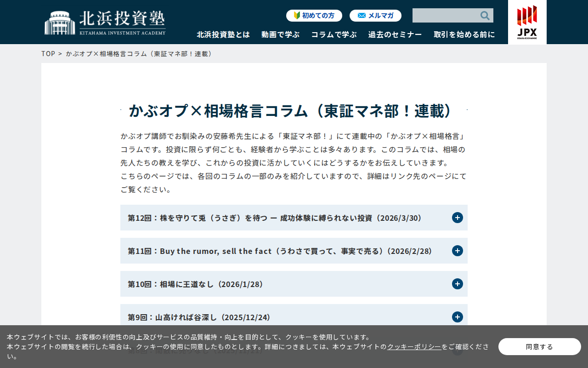Click the 北浜投資塾 site logo
Screen dimensions: 588x368
point(105,23)
